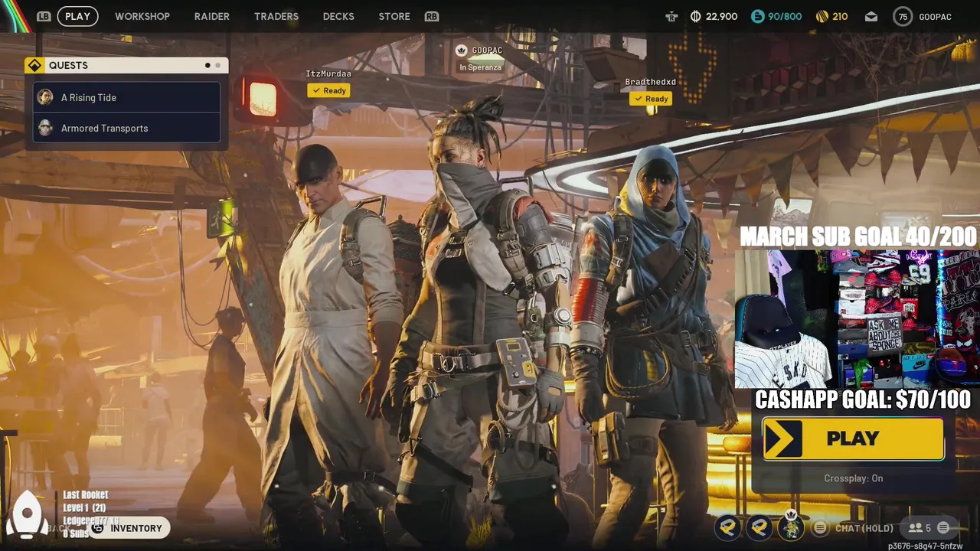Click the crown icon beside GOOPAC nameplate
The width and height of the screenshot is (980, 551).
click(x=461, y=51)
